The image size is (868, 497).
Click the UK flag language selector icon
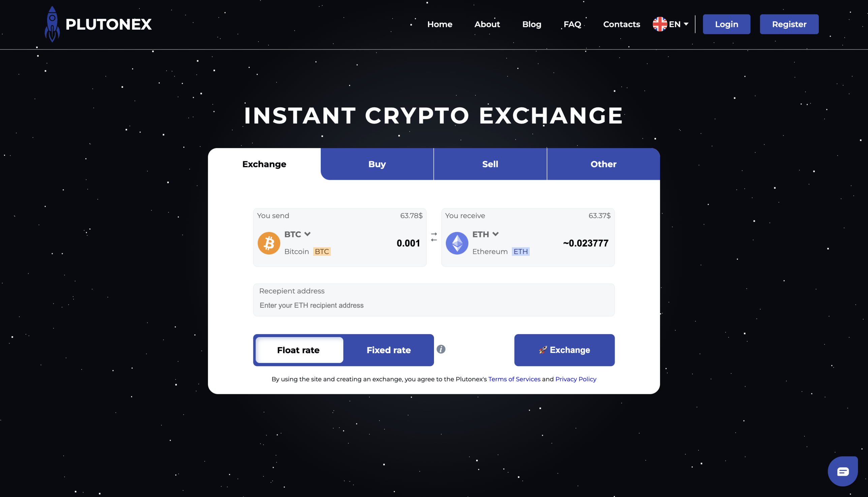(x=659, y=24)
